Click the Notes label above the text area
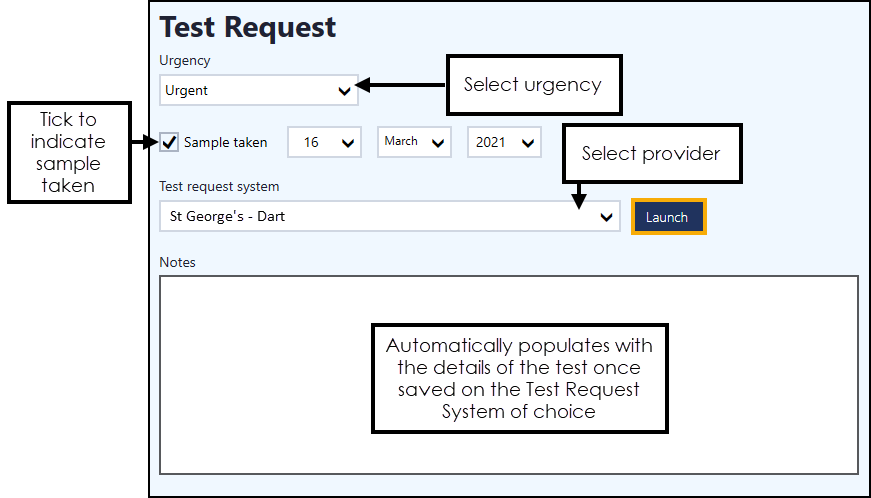 click(177, 263)
